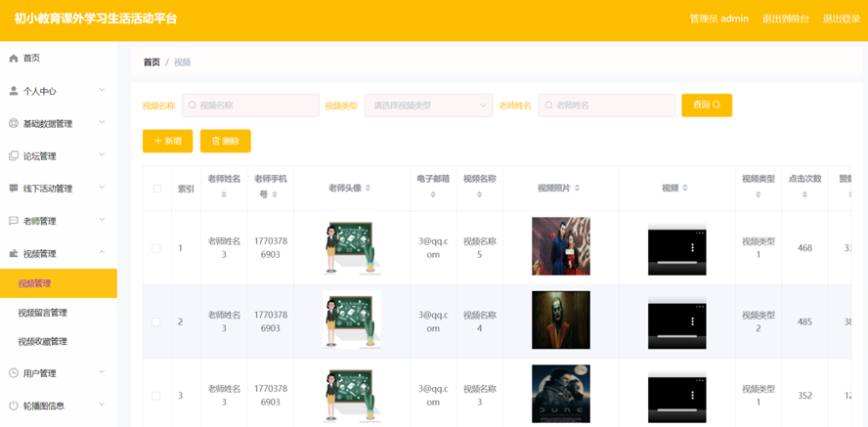Click the 新增 button

pyautogui.click(x=167, y=142)
